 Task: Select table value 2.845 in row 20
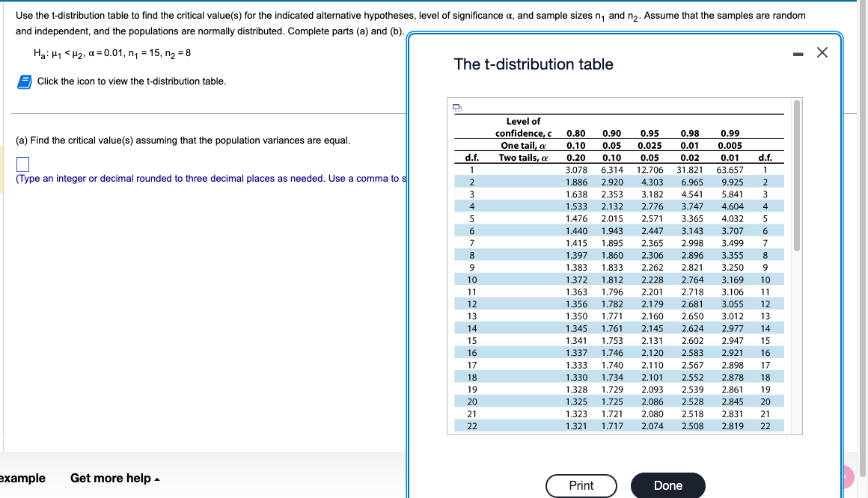733,402
